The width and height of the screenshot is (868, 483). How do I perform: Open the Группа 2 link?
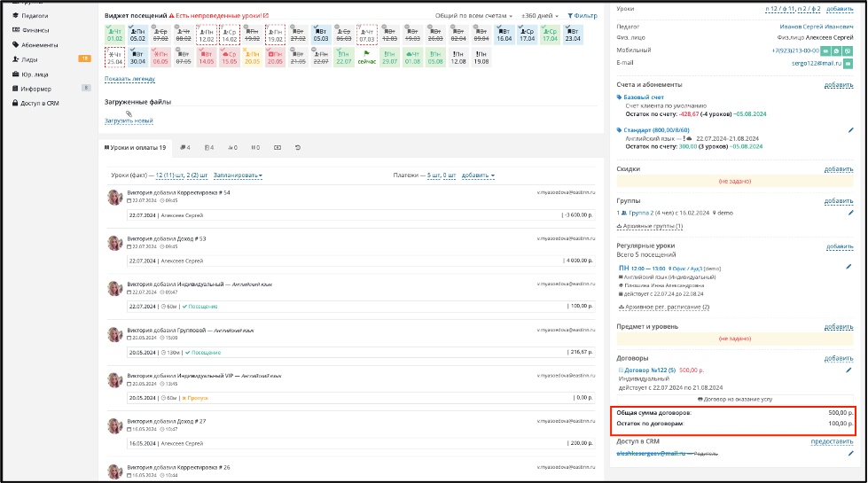[x=641, y=213]
